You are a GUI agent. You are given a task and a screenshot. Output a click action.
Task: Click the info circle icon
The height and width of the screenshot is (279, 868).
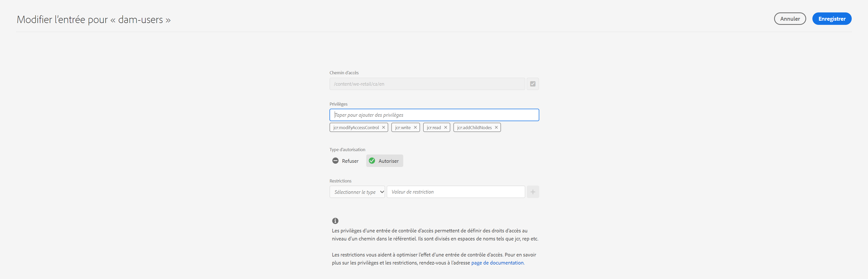coord(335,221)
